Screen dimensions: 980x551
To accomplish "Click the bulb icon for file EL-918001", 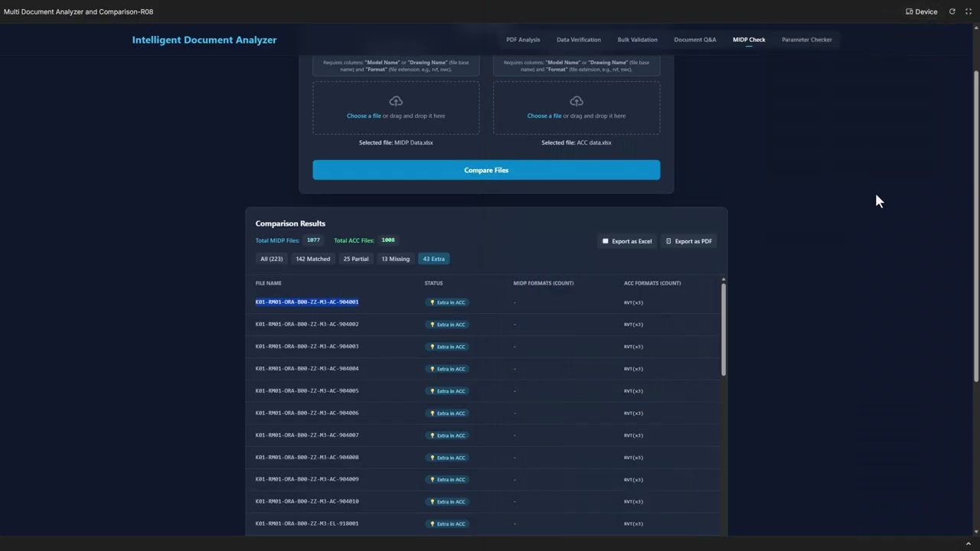I will [433, 524].
